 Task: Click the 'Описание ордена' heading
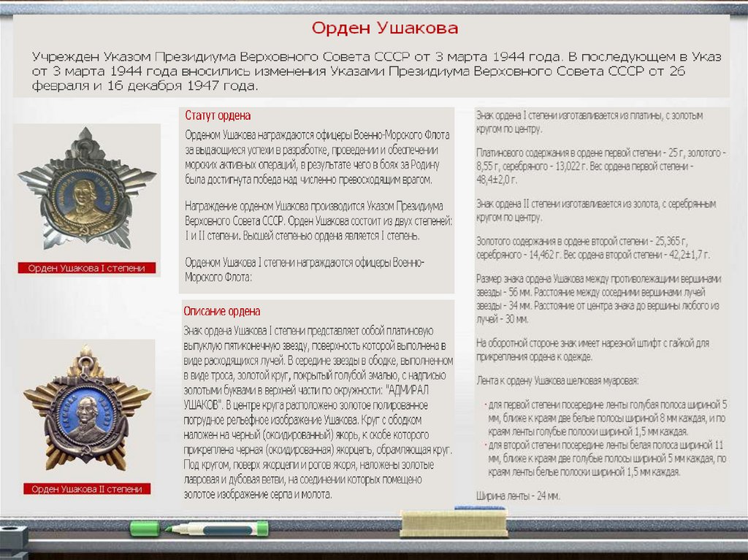(222, 312)
